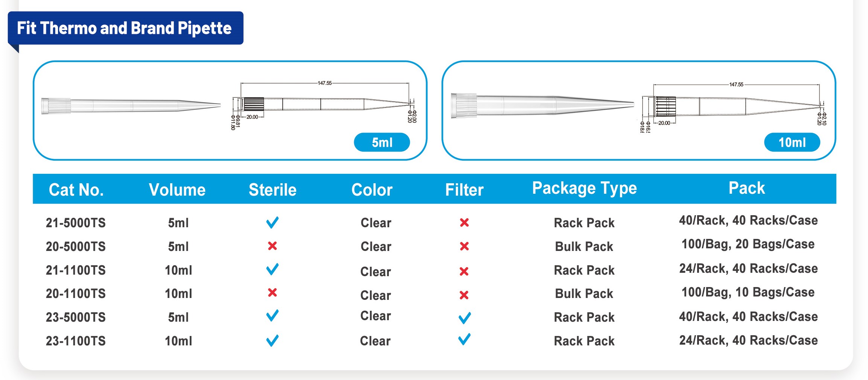Click the 10ml tip dimension drawing
The height and width of the screenshot is (380, 868).
(x=732, y=106)
